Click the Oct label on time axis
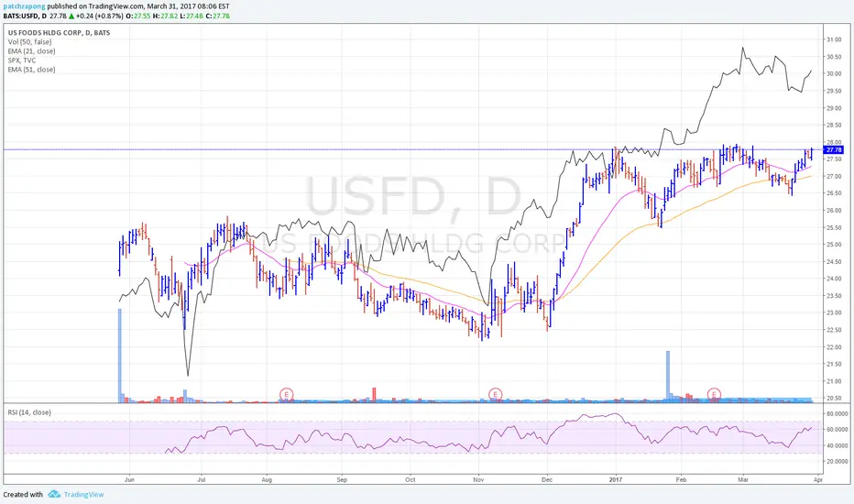The height and width of the screenshot is (504, 854). coord(411,480)
